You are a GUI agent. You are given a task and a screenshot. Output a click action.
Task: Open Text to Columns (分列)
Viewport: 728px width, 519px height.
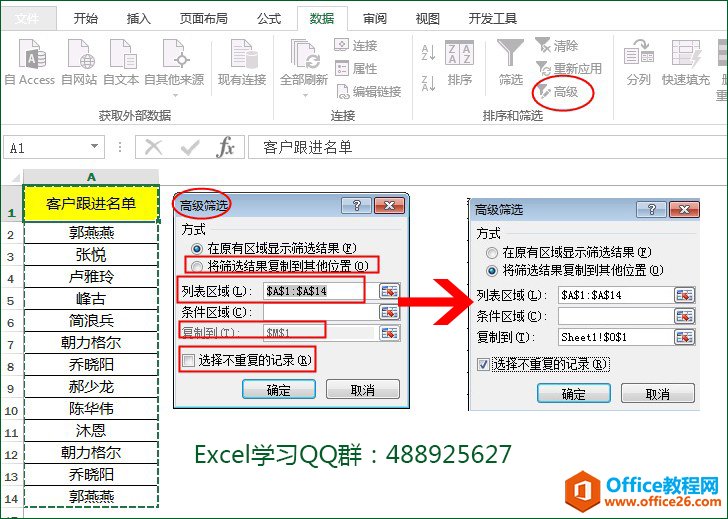pos(638,63)
